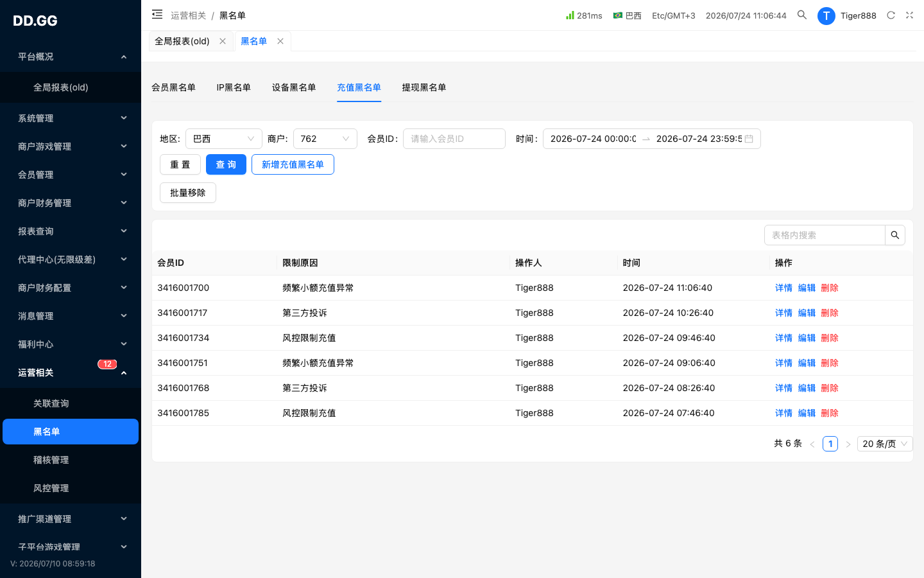Expand the 报表查询 menu

point(71,231)
